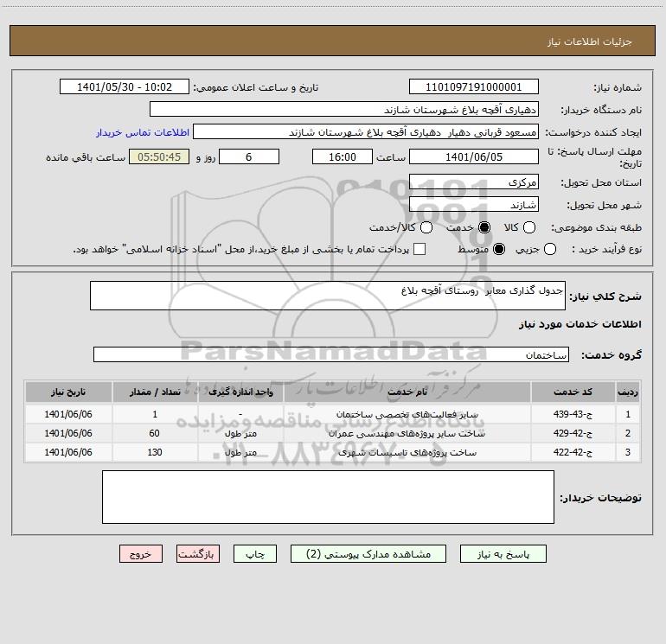This screenshot has width=666, height=644.
Task: Click سایر فعالیت‌های تخصصی ساختمان cell
Action: pyautogui.click(x=407, y=414)
